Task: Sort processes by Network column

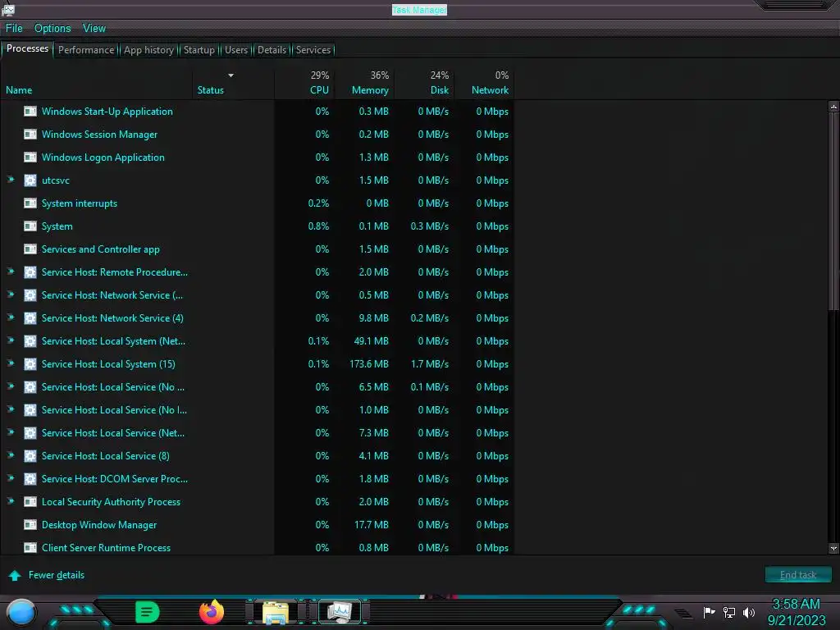Action: 484,83
